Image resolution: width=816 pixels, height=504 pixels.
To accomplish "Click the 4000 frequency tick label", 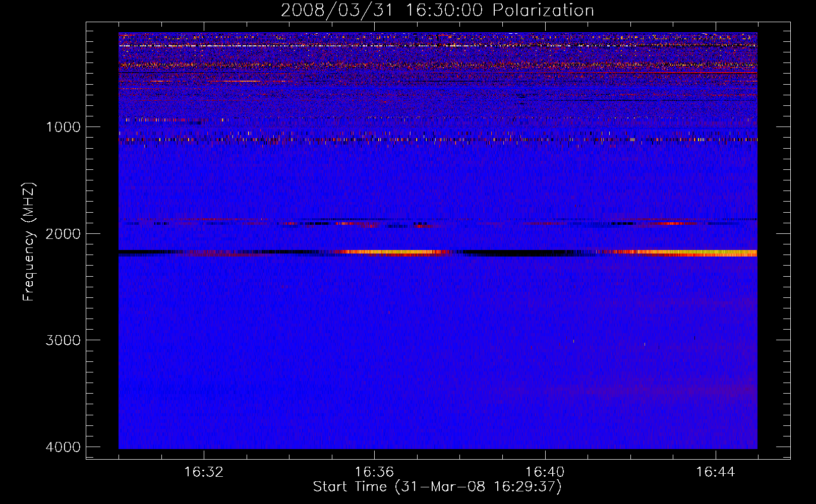I will tap(63, 447).
